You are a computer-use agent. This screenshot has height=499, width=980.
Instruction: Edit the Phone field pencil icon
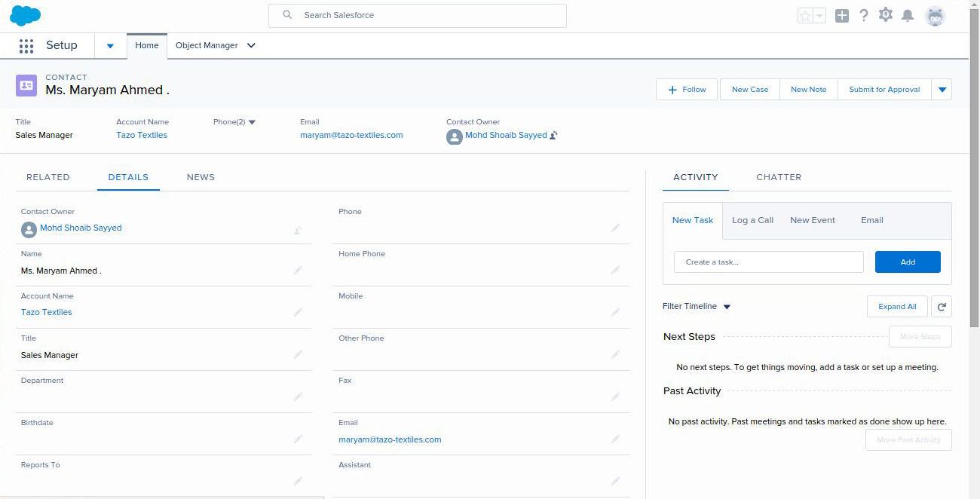pyautogui.click(x=615, y=228)
